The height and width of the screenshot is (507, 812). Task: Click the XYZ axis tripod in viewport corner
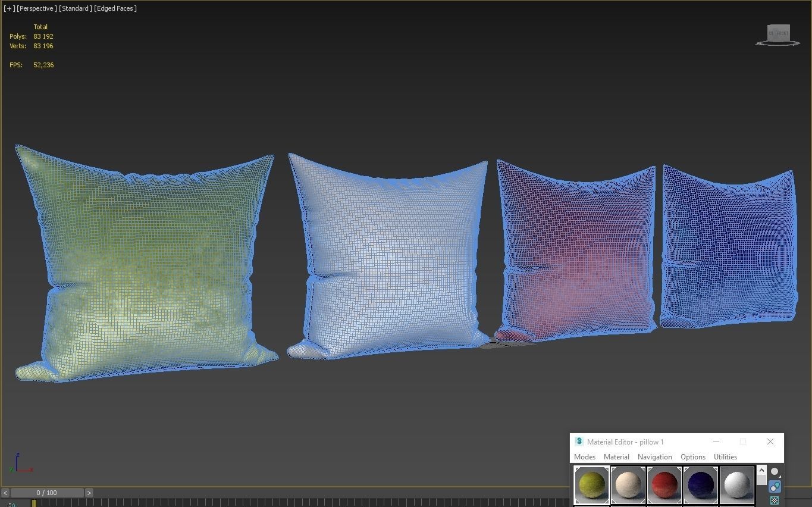(21, 464)
